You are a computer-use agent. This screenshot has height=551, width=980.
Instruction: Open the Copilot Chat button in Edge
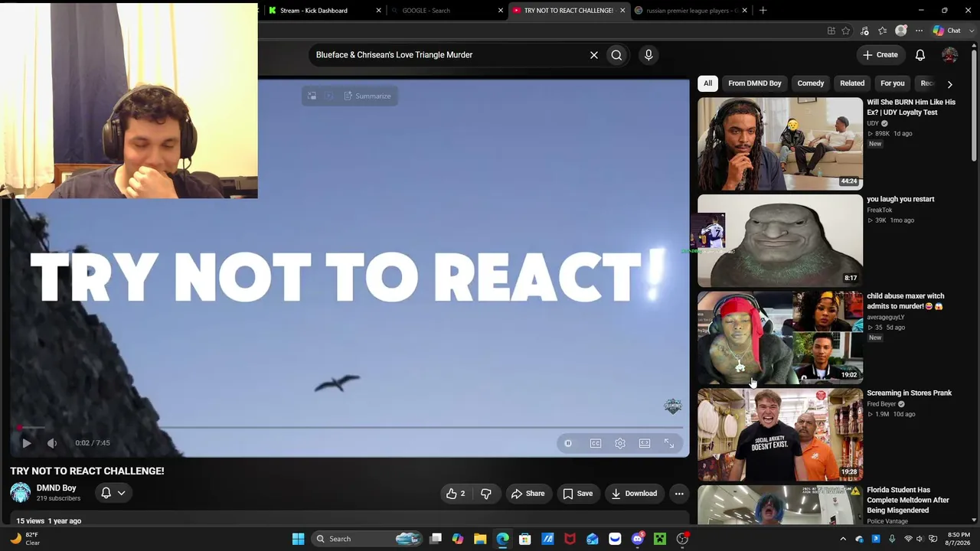click(947, 31)
